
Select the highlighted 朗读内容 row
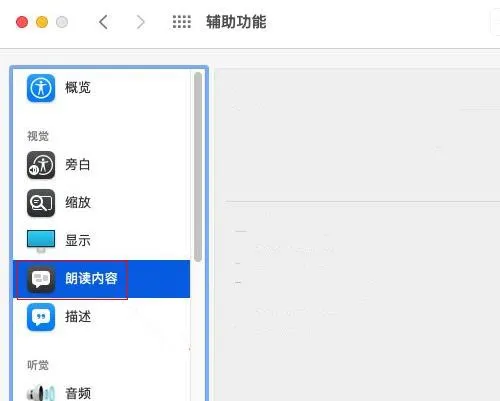[102, 279]
